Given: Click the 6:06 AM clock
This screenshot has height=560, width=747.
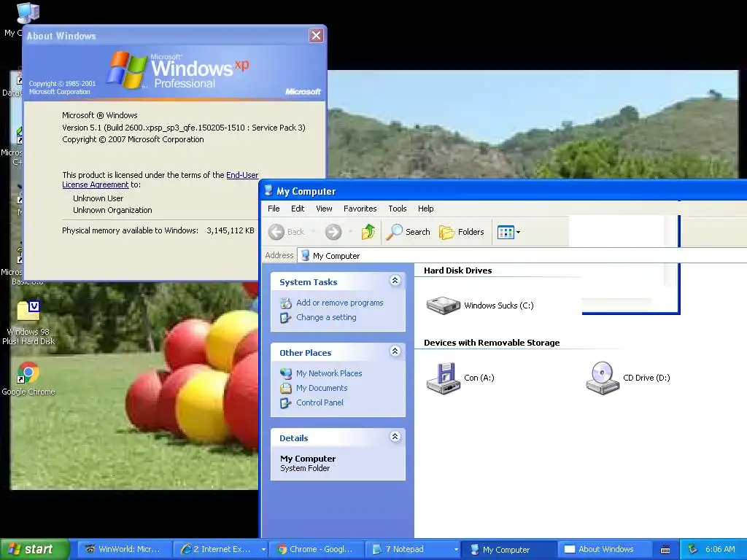Looking at the screenshot, I should (720, 549).
